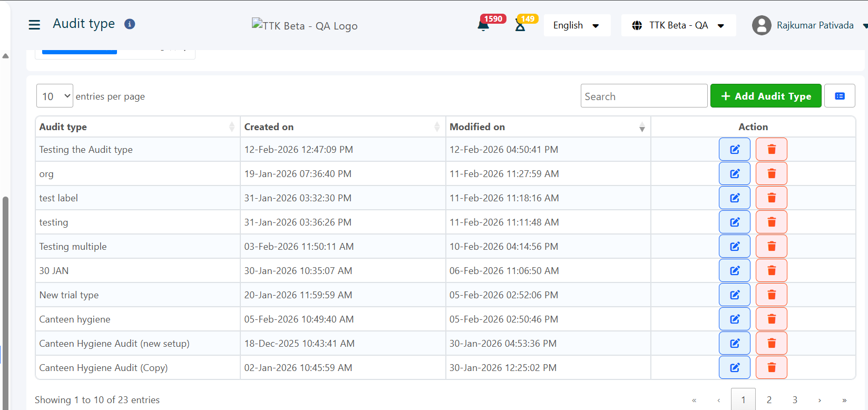Sort table by Modified on column
This screenshot has width=868, height=410.
point(548,127)
